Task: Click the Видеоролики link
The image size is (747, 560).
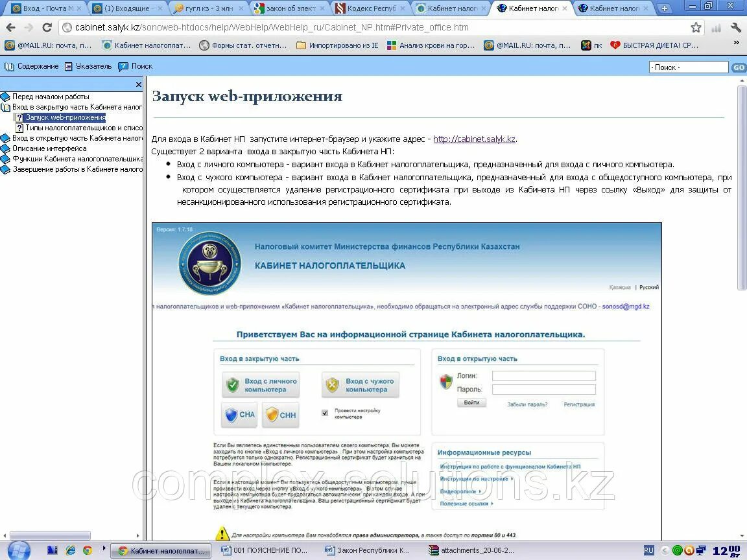Action: click(458, 491)
